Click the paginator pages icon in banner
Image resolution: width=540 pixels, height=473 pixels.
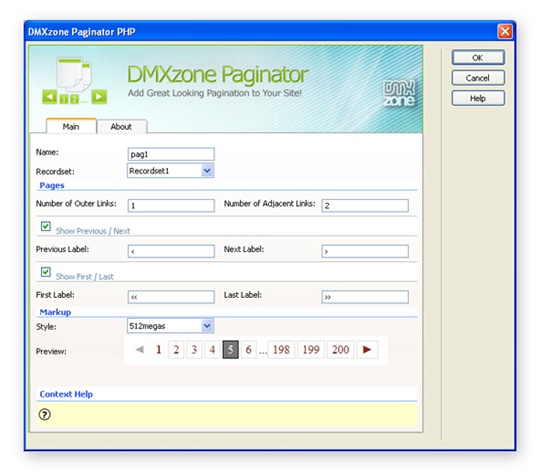[74, 81]
